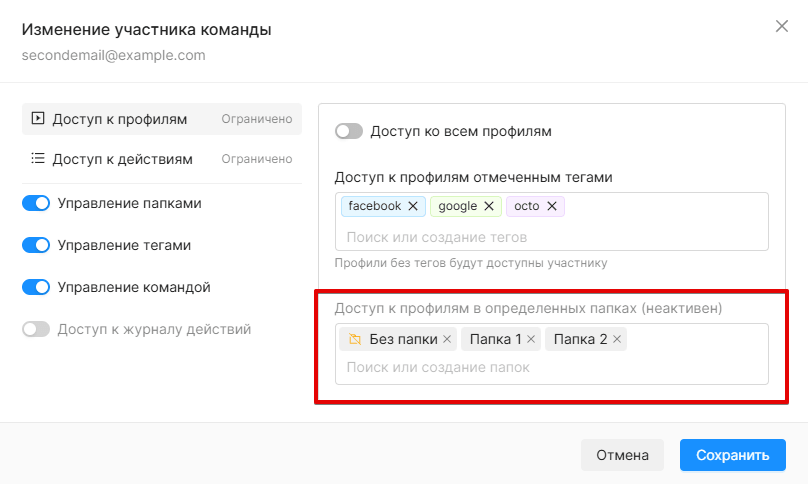Click the folders access (неактивен) heading
808x484 pixels.
528,308
